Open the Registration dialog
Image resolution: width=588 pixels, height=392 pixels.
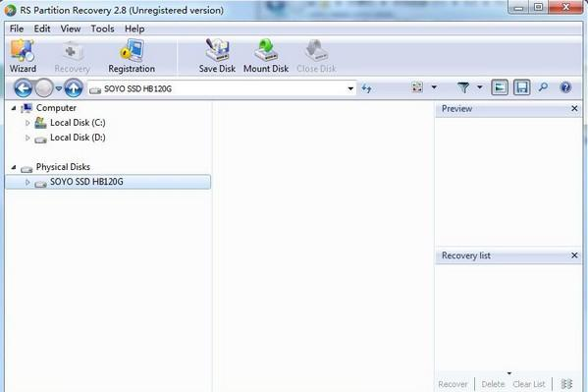pos(132,56)
